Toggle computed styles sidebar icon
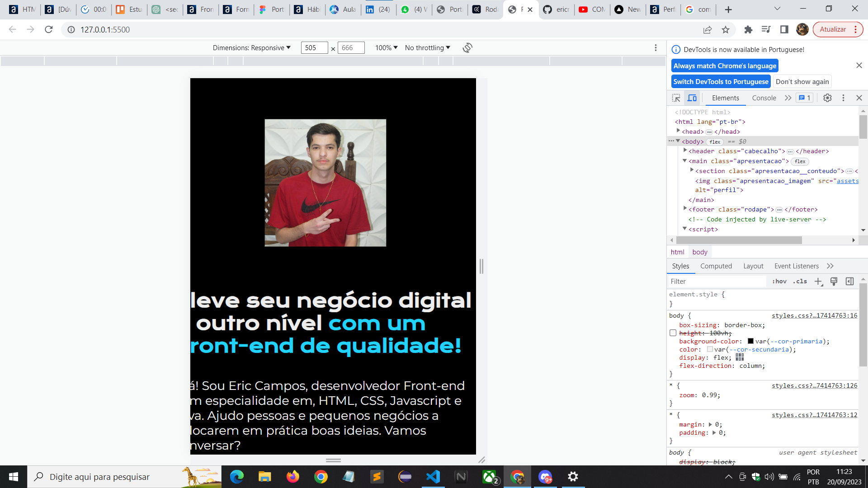The height and width of the screenshot is (488, 868). tap(850, 281)
